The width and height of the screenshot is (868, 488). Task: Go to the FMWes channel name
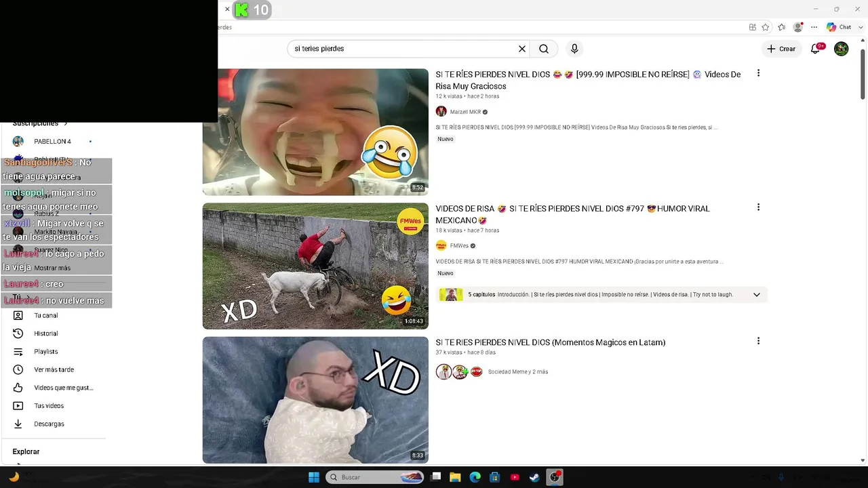(x=459, y=246)
